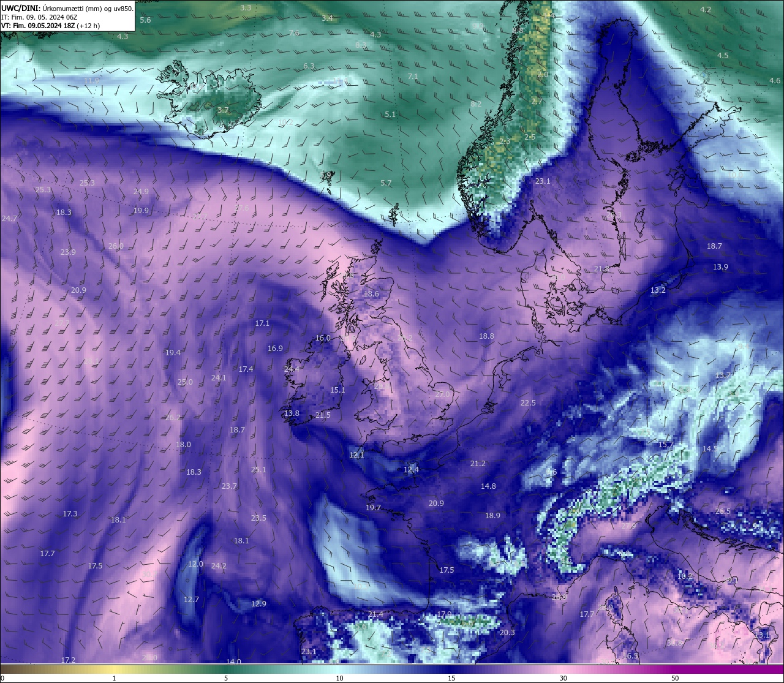Click the map value '14.5' at the right edge
Screen dimensions: 784x683
[x=710, y=449]
